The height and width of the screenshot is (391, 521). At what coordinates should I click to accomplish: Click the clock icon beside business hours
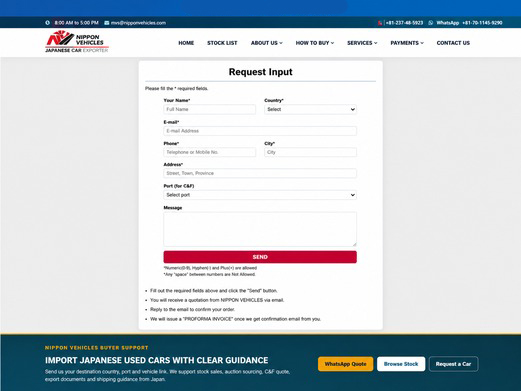[47, 23]
